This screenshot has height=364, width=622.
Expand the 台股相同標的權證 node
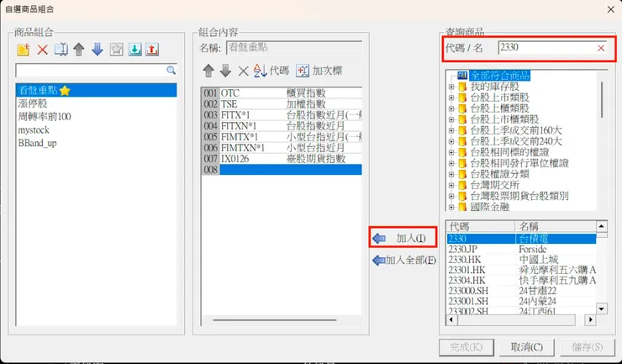click(x=451, y=152)
